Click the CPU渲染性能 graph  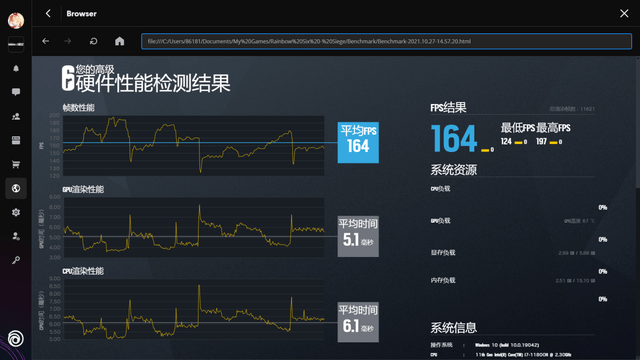click(193, 309)
